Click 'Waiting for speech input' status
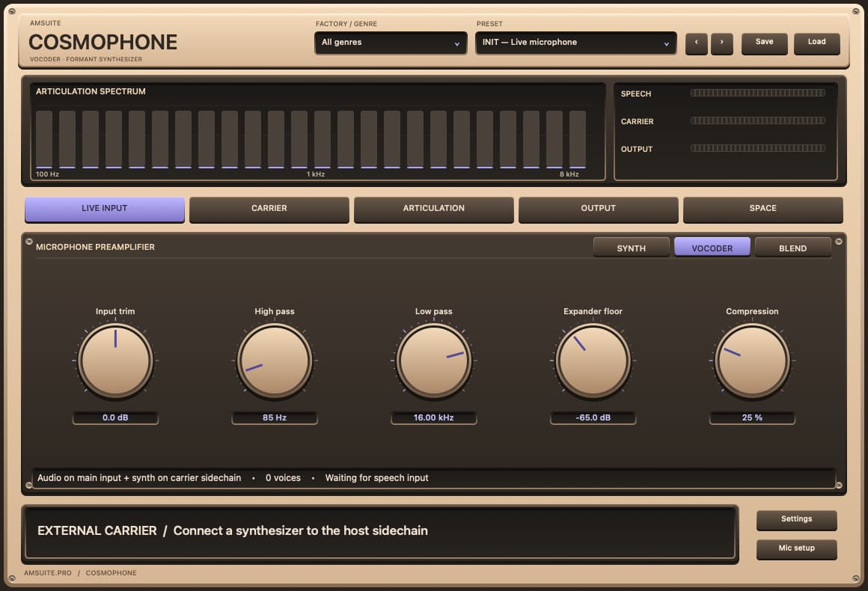868x591 pixels. tap(376, 478)
